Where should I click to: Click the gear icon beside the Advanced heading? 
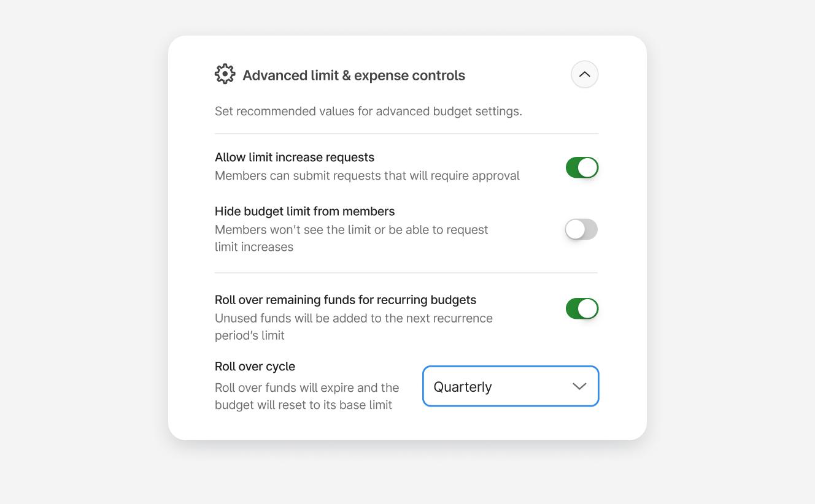pos(225,74)
